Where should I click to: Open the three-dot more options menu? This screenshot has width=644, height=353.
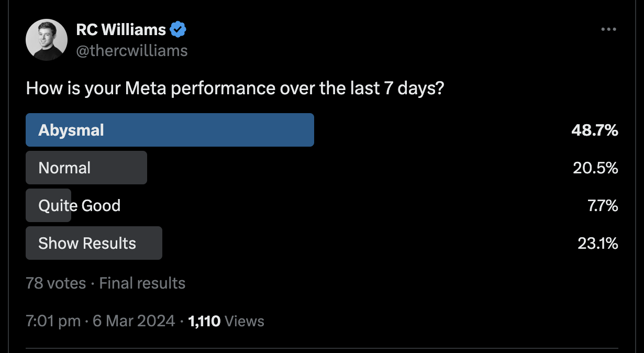coord(608,30)
